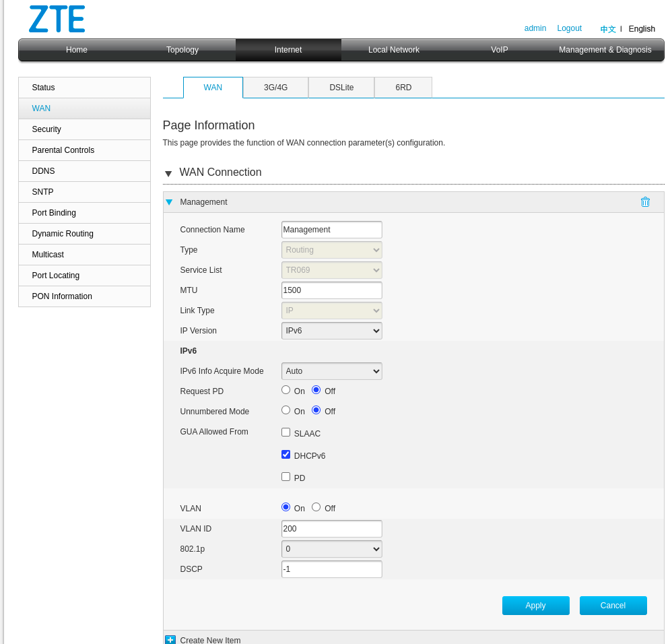Viewport: 672px width, 644px height.
Task: Open IPv6 Info Acquire Mode dropdown
Action: point(331,371)
